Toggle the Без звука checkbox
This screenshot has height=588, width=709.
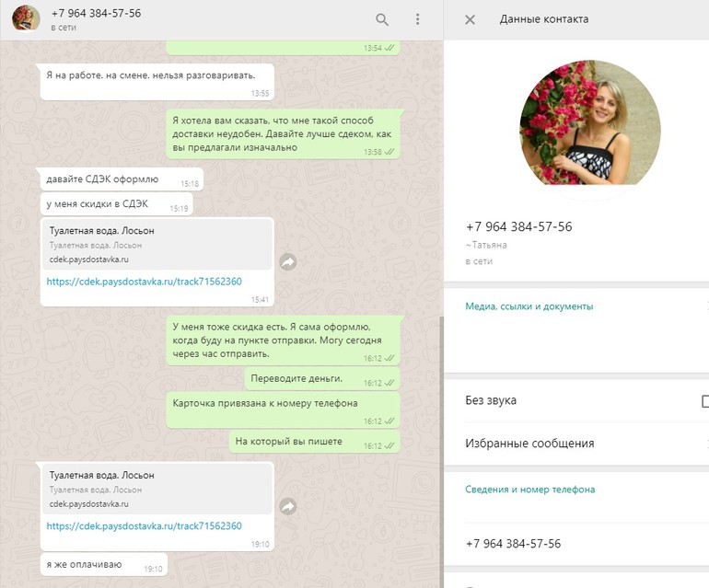tap(704, 401)
